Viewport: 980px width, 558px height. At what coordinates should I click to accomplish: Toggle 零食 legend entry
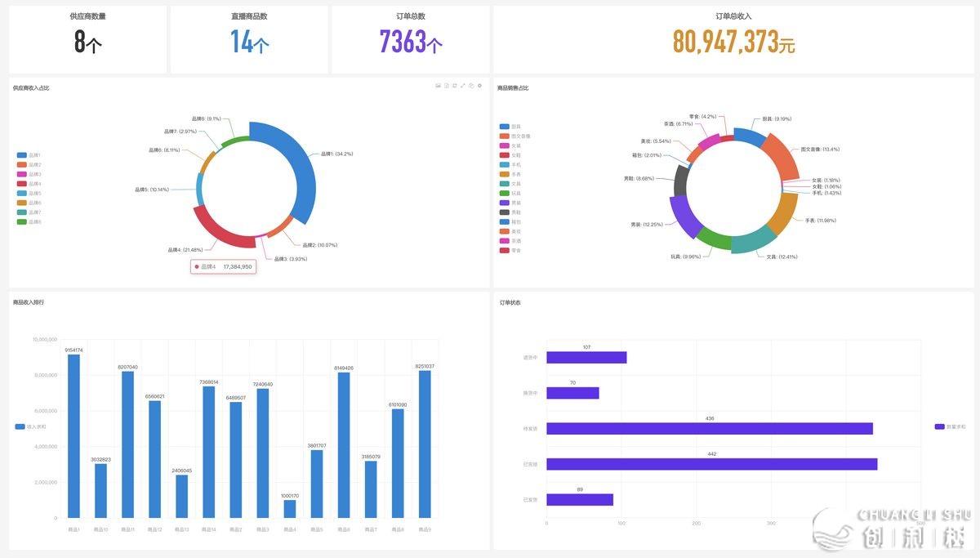pyautogui.click(x=510, y=250)
